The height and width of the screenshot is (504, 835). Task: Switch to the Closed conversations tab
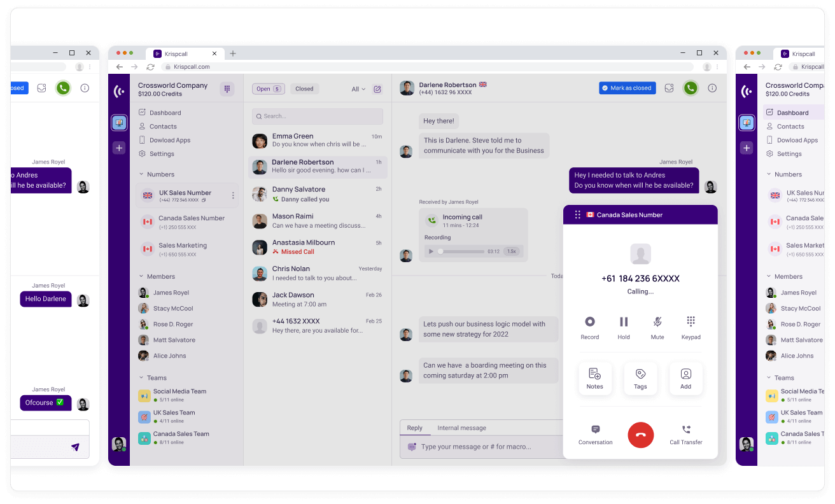point(304,89)
